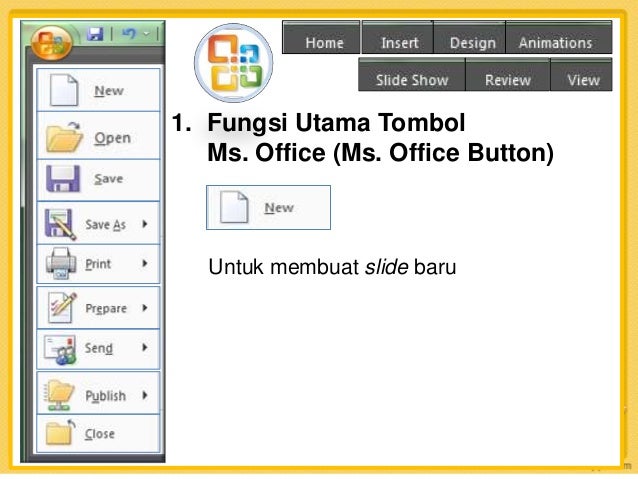The image size is (638, 479).
Task: Expand the Print submenu arrow
Action: coord(144,263)
